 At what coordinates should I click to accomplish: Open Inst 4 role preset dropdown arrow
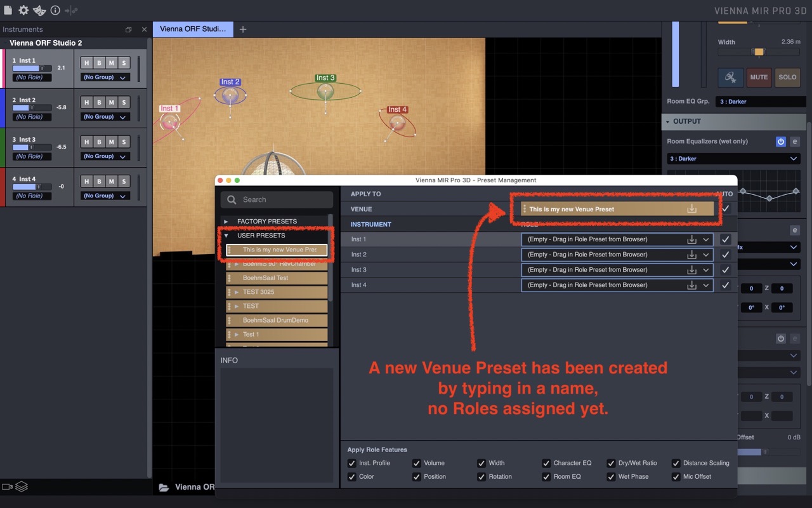pyautogui.click(x=705, y=285)
